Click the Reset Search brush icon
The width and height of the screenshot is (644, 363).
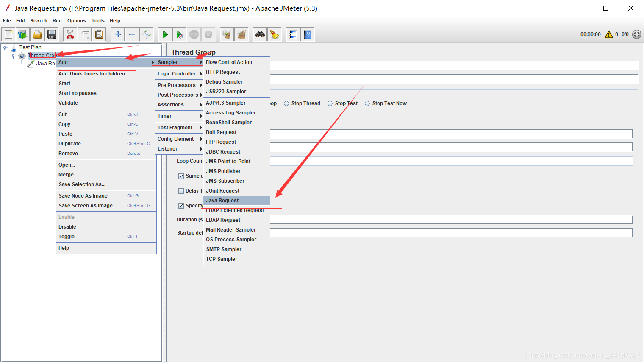[x=275, y=34]
